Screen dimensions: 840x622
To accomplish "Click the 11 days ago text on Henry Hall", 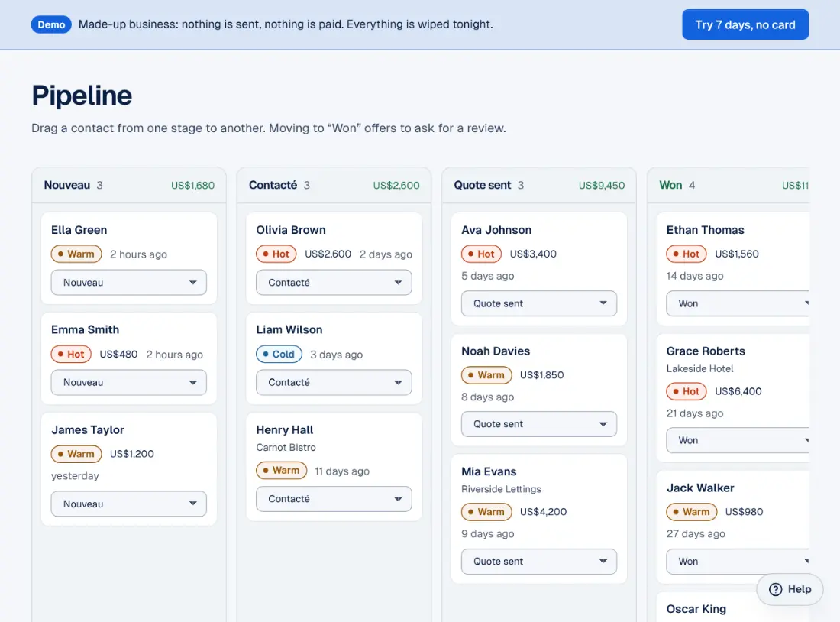I will (x=342, y=471).
